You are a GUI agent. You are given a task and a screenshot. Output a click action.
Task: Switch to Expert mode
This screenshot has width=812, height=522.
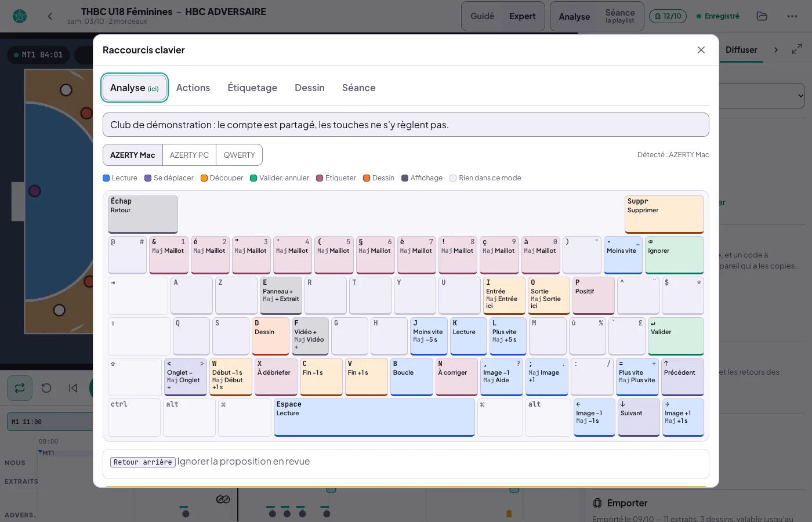click(x=523, y=16)
